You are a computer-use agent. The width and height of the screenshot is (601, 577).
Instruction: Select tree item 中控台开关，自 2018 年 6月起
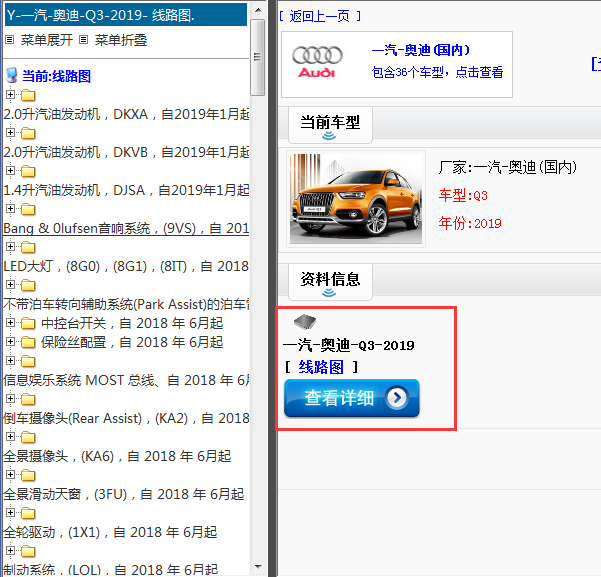(x=132, y=323)
